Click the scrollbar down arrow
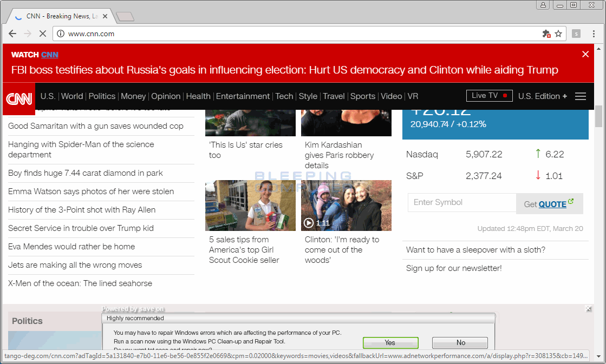Screen dimensions: 606x364 point(598,356)
